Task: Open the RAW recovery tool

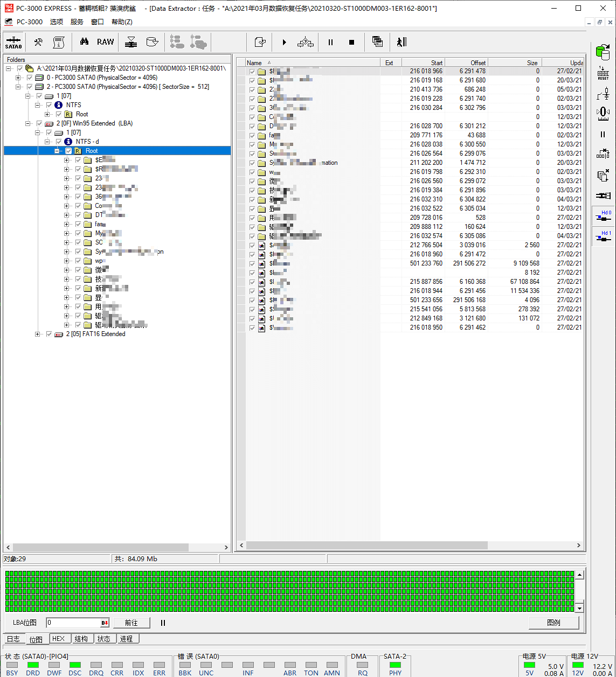Action: tap(105, 42)
